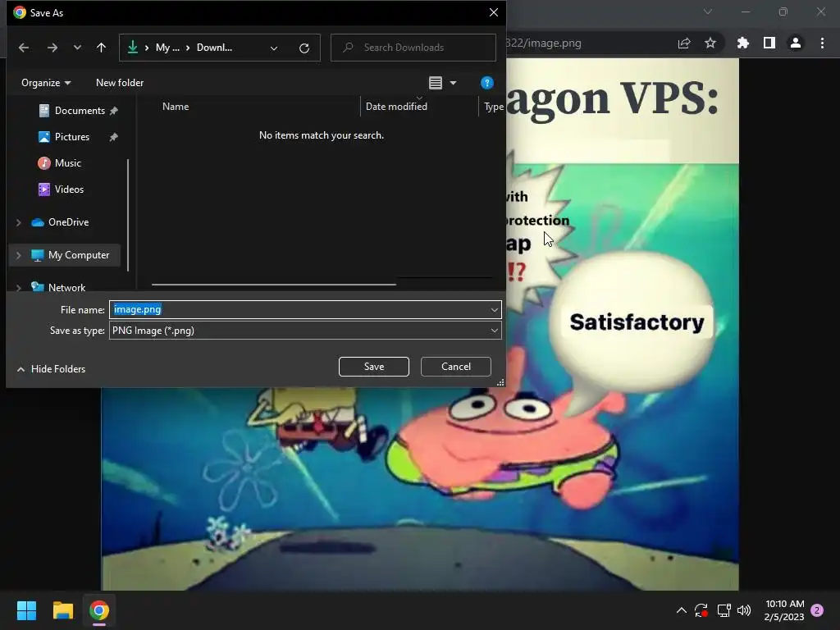
Task: Go forward in Save As dialog
Action: pyautogui.click(x=52, y=48)
